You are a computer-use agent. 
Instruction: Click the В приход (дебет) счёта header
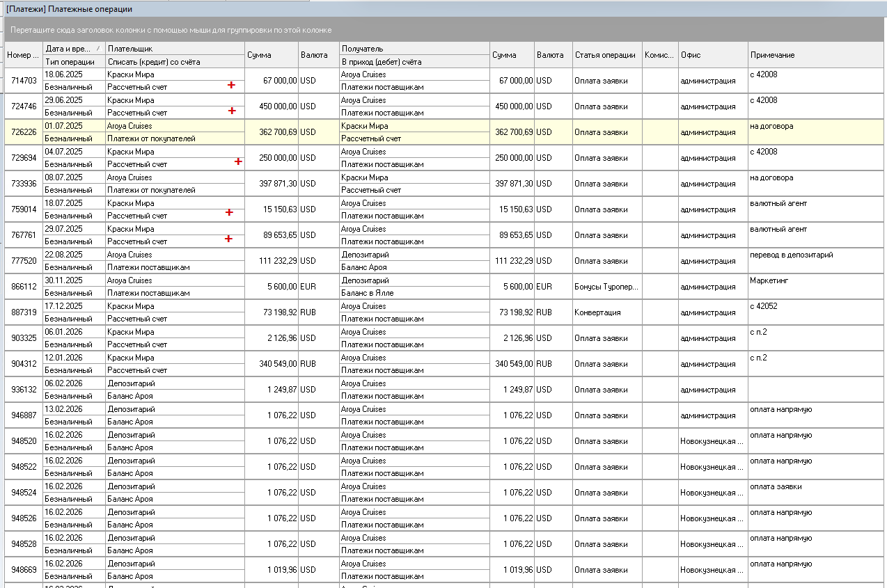tap(414, 61)
